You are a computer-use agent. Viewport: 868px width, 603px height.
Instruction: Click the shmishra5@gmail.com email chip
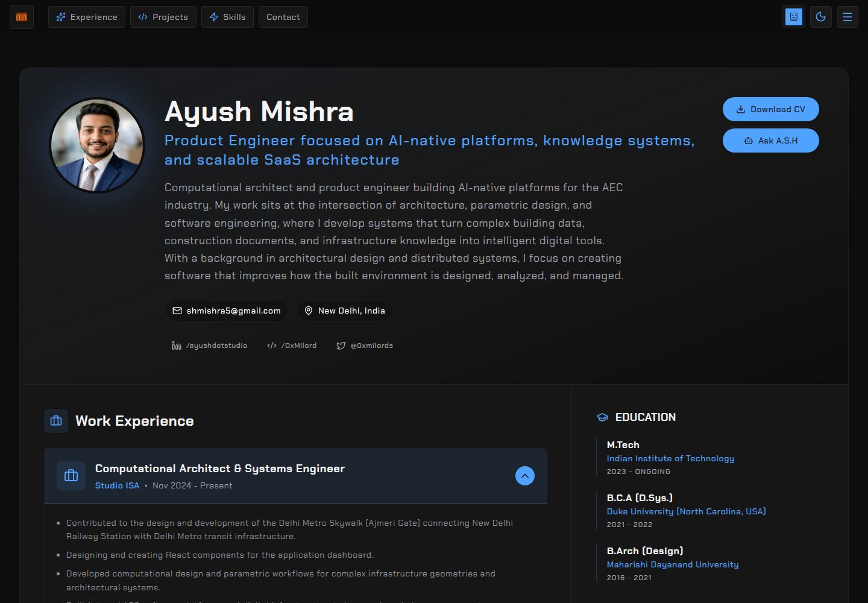coord(227,311)
